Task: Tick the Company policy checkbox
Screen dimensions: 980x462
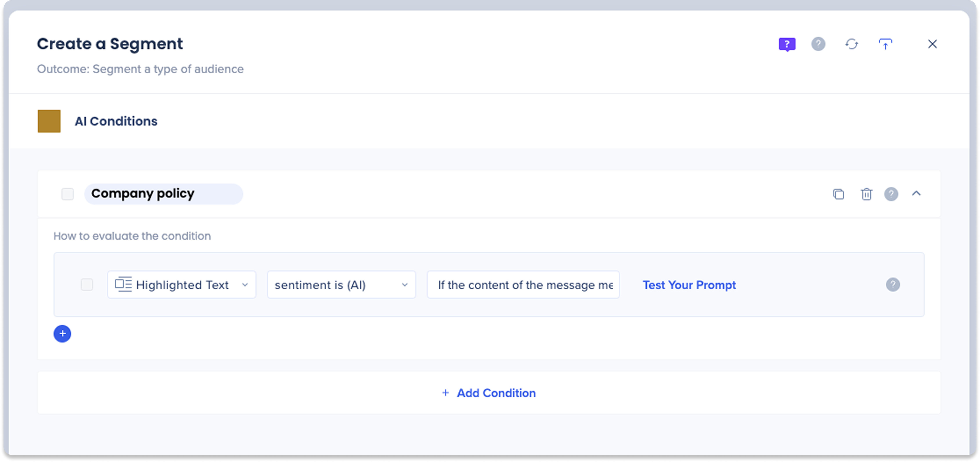Action: pos(68,194)
